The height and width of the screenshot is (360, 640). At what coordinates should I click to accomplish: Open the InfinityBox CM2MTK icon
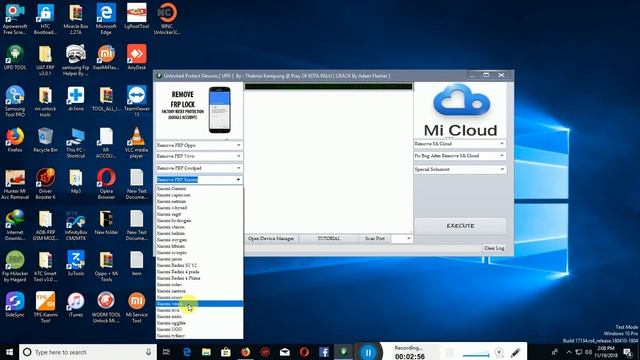[76, 225]
